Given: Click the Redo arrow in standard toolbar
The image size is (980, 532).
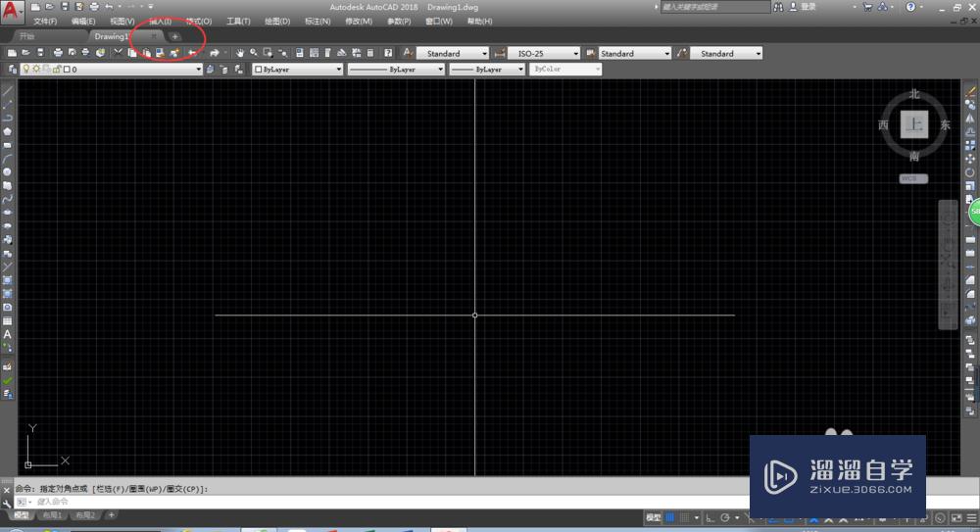Looking at the screenshot, I should tap(215, 53).
